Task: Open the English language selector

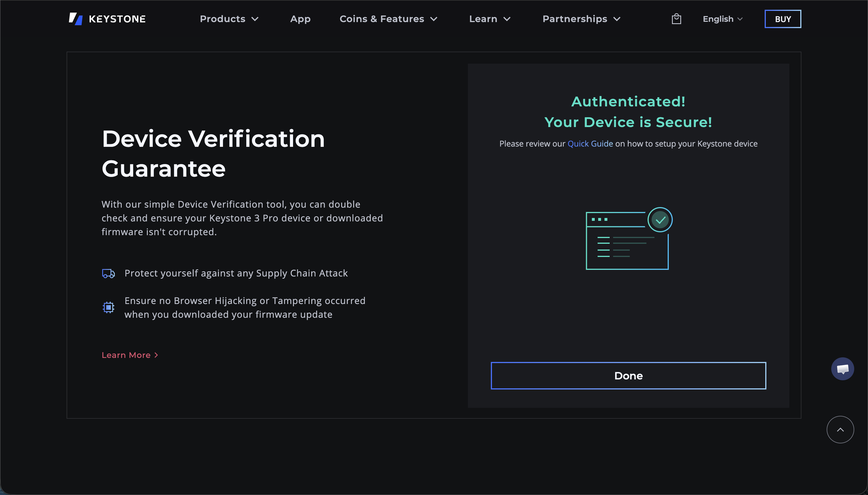Action: (x=722, y=19)
